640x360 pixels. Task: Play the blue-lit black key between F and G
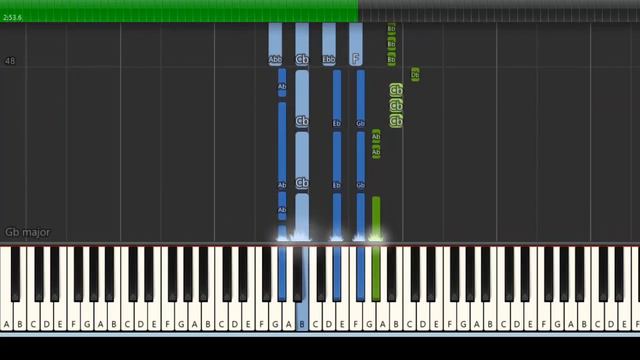[x=360, y=273]
